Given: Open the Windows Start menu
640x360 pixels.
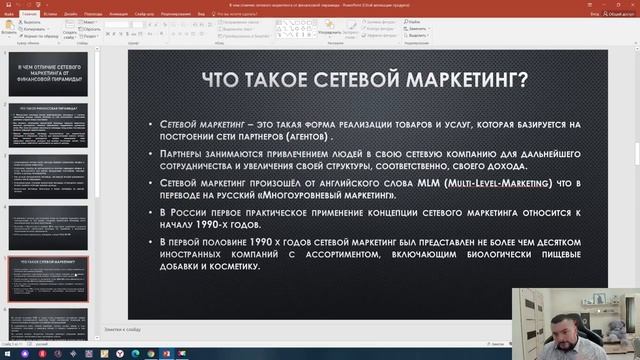Looking at the screenshot, I should [7, 353].
